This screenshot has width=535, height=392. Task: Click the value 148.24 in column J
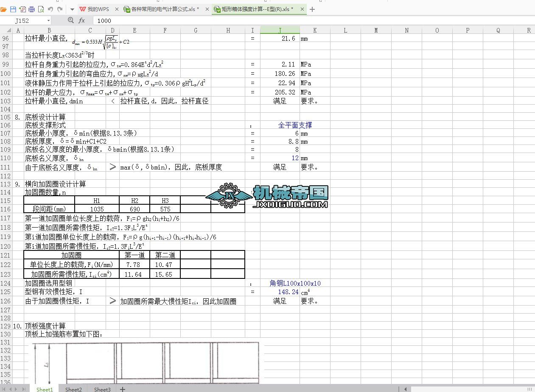click(289, 292)
